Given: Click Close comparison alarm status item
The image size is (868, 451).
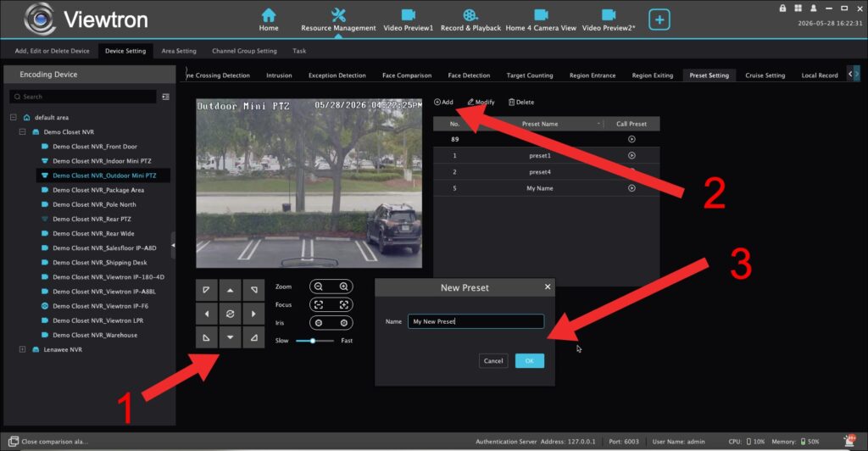Looking at the screenshot, I should [x=48, y=441].
